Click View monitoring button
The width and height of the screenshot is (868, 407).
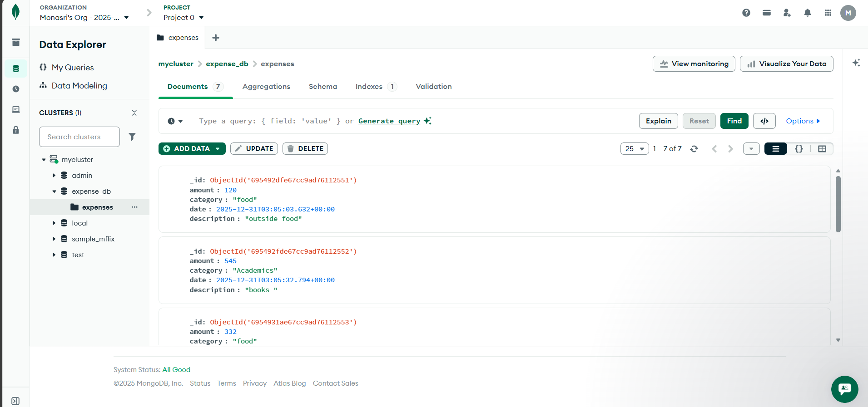pyautogui.click(x=694, y=64)
